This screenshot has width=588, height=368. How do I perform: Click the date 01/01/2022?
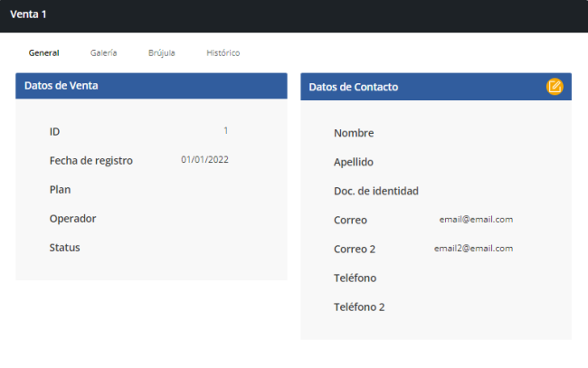204,160
